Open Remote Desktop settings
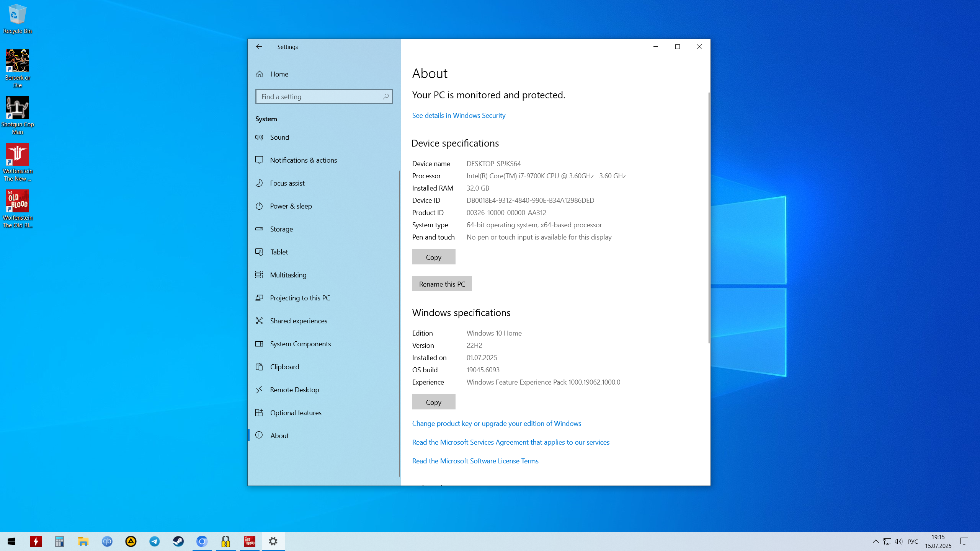This screenshot has height=551, width=980. (324, 390)
